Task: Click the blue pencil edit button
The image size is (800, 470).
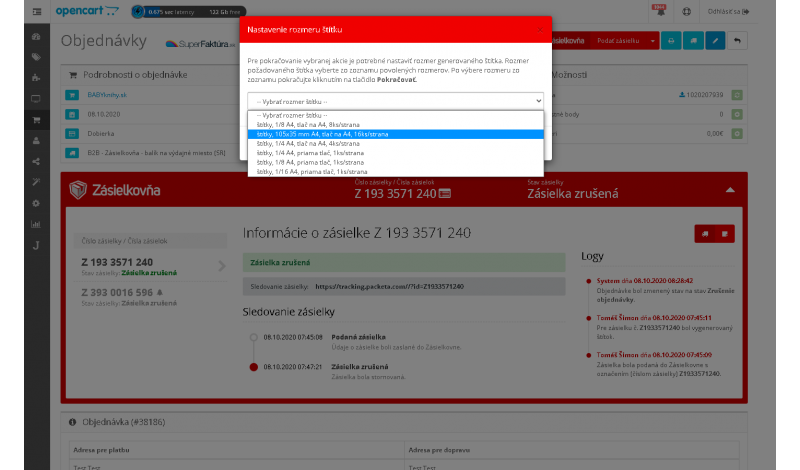Action: click(x=715, y=41)
